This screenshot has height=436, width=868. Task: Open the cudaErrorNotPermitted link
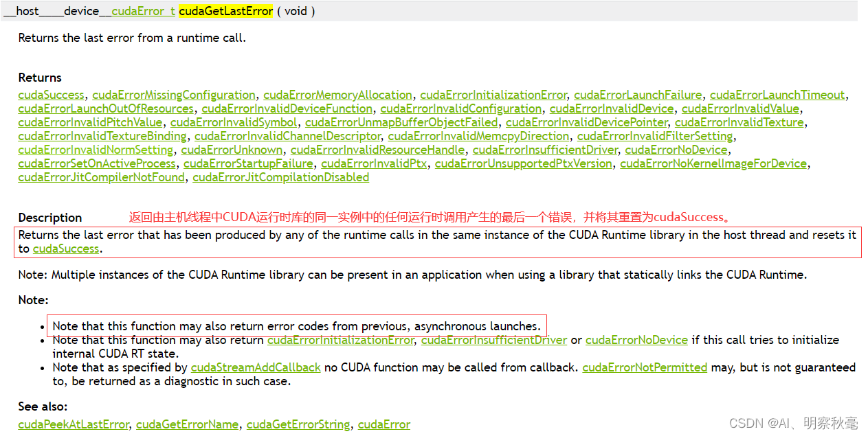644,367
